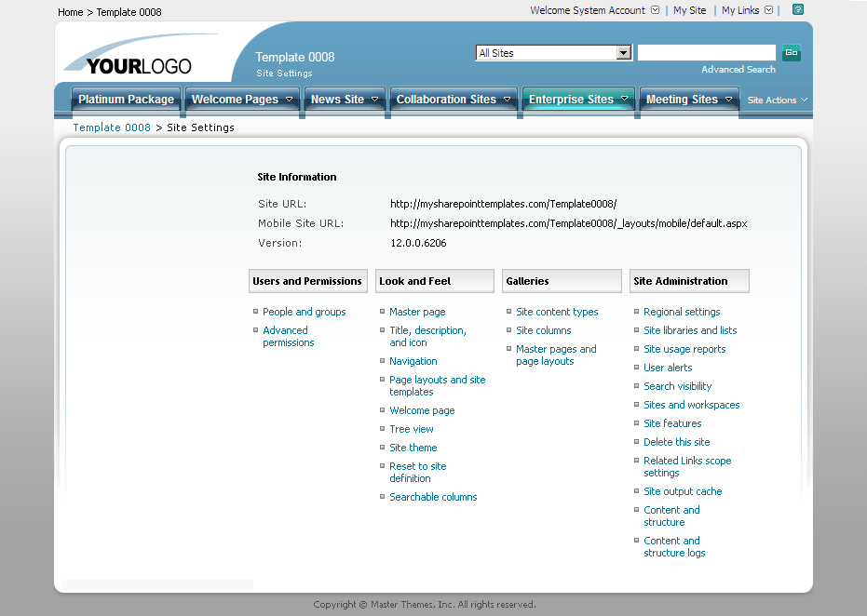Click the Delete this site link
This screenshot has width=867, height=616.
coord(676,442)
